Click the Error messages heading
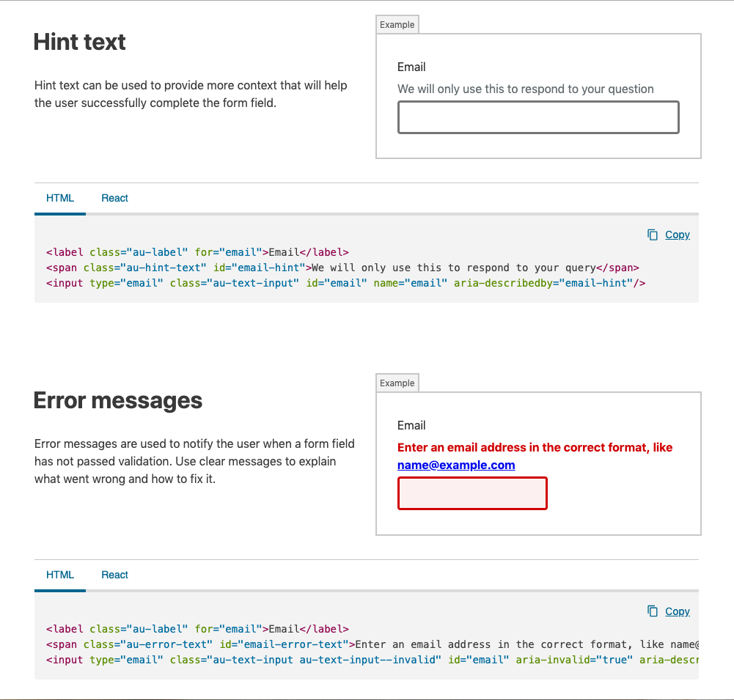 coord(118,401)
